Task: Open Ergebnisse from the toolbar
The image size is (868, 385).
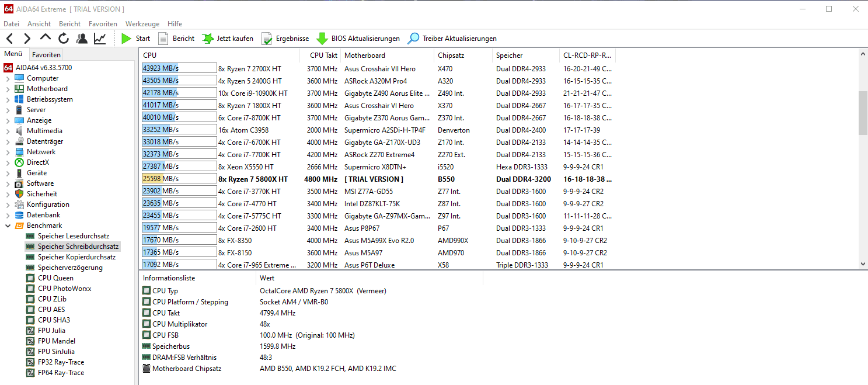Action: pos(285,39)
